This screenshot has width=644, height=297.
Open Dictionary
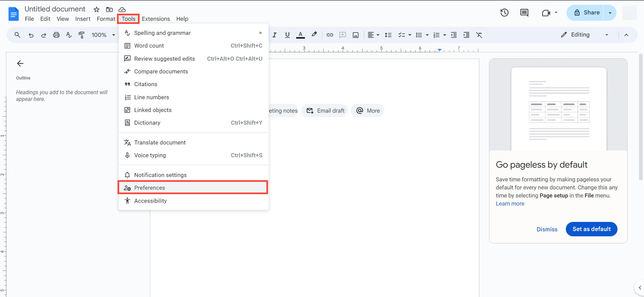[x=194, y=123]
